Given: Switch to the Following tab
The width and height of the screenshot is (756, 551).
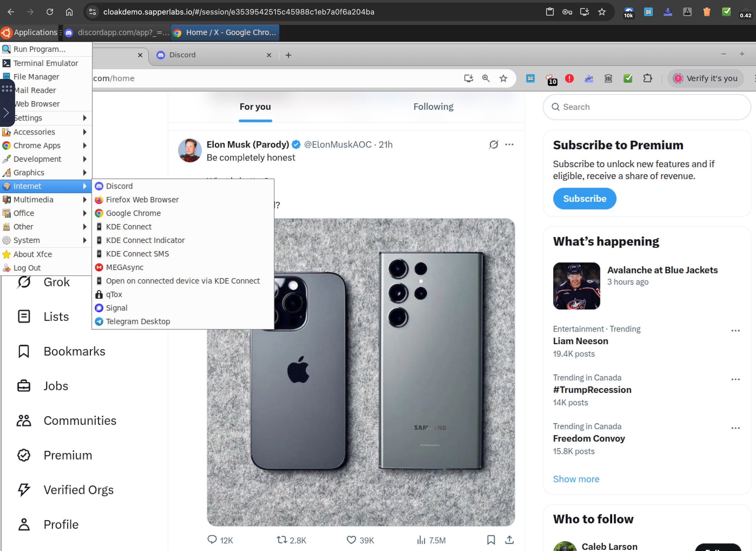Looking at the screenshot, I should (x=433, y=107).
